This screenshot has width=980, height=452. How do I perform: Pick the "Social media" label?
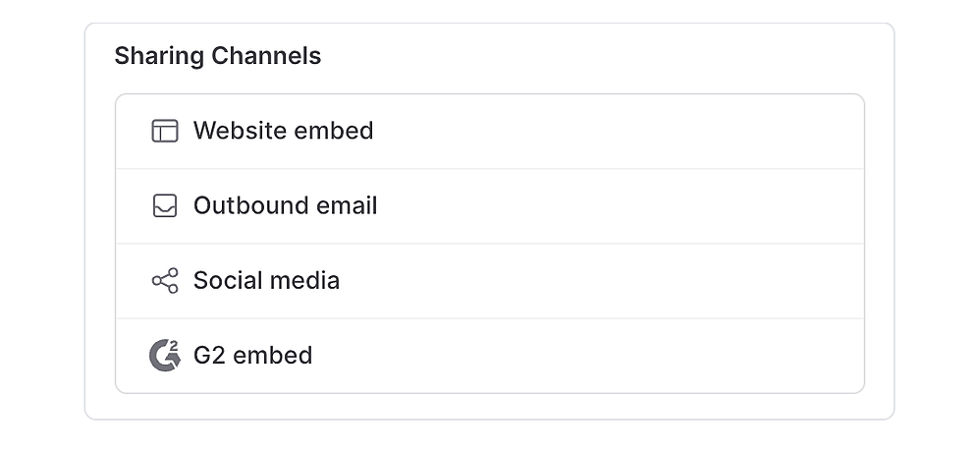click(x=266, y=281)
